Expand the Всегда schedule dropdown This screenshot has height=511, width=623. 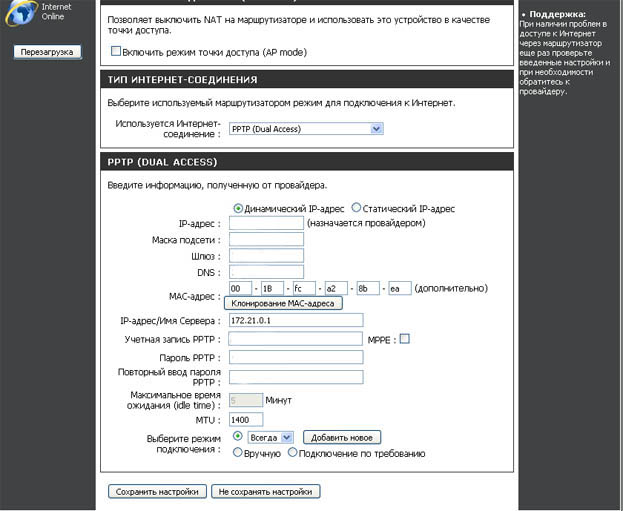[x=269, y=437]
